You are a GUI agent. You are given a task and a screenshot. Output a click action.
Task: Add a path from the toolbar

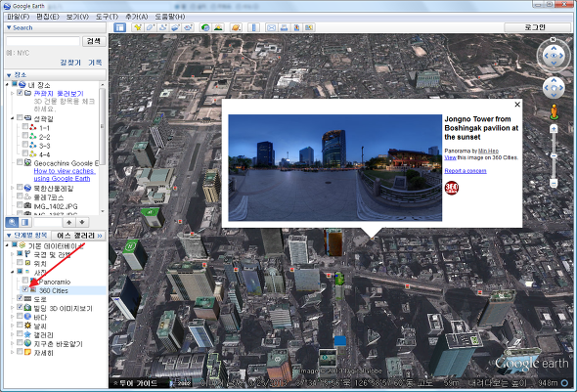coord(163,27)
